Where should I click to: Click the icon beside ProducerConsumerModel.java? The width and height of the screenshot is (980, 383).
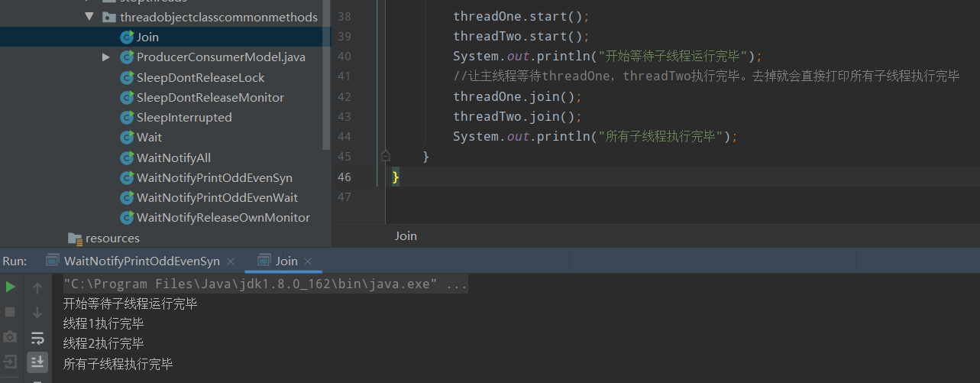(127, 57)
